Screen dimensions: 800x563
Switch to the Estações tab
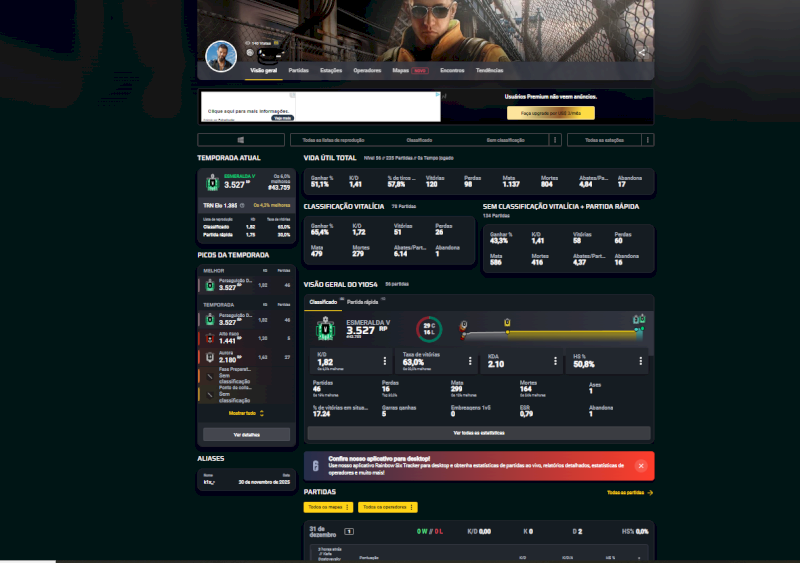(331, 70)
